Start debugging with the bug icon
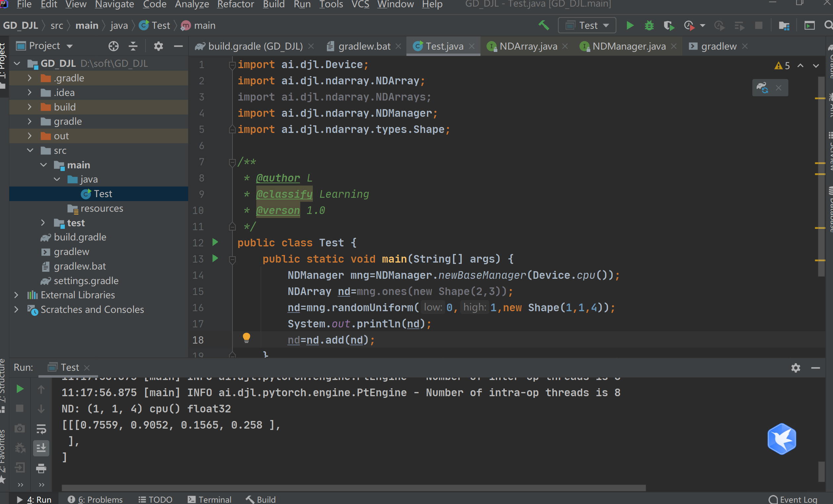The width and height of the screenshot is (833, 504). tap(649, 25)
